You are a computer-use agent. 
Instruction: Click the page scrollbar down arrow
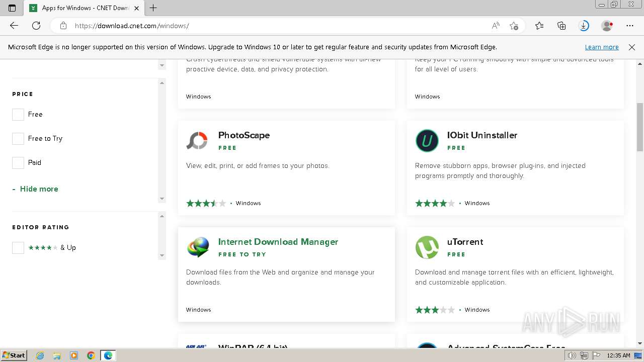point(640,343)
